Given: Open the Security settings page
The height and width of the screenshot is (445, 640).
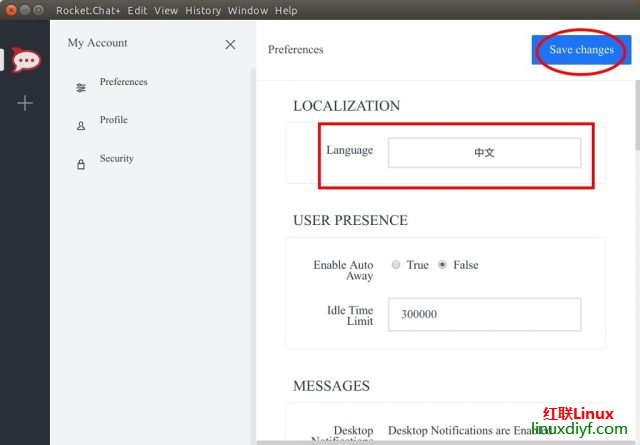Looking at the screenshot, I should (x=116, y=159).
